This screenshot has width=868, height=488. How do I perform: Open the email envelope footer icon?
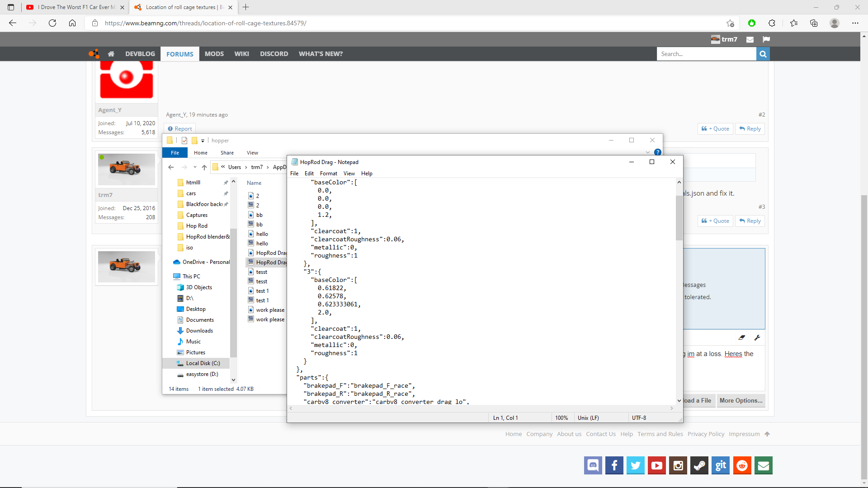[x=764, y=465]
